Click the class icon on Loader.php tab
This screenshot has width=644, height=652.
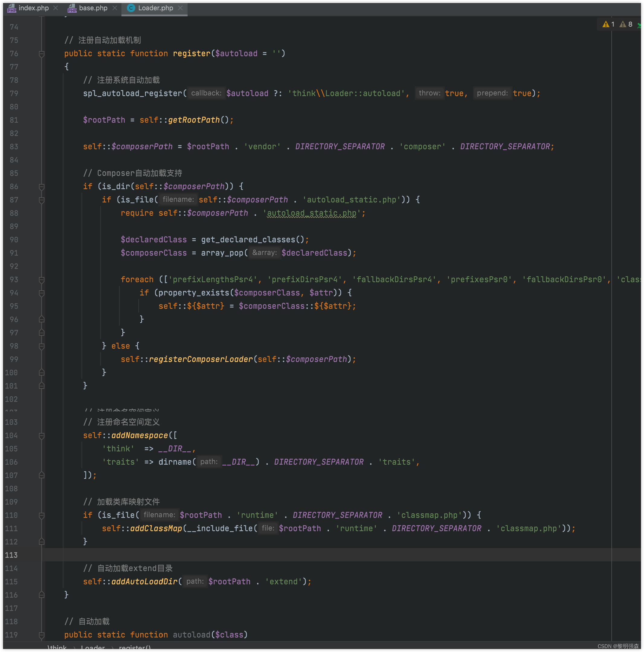[131, 8]
